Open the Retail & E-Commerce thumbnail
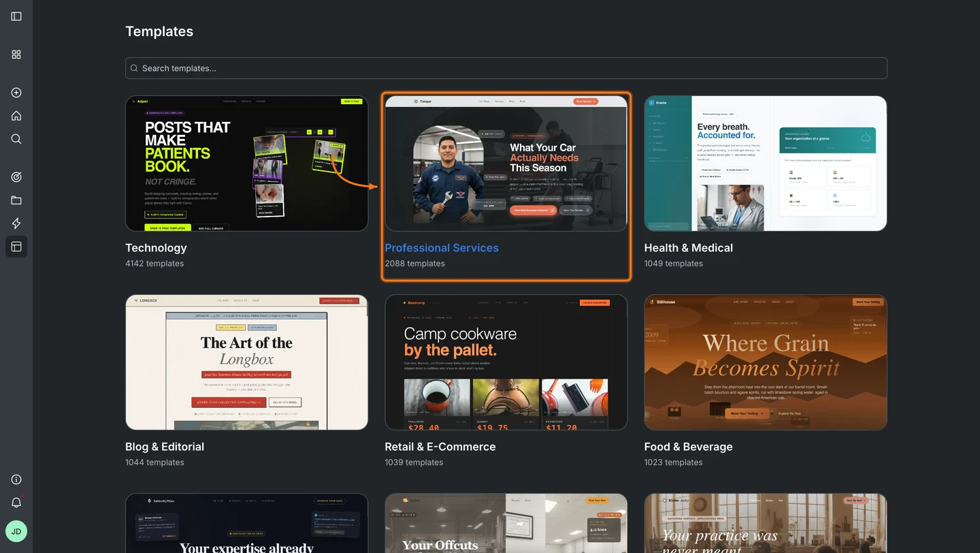The width and height of the screenshot is (980, 553). (x=506, y=362)
